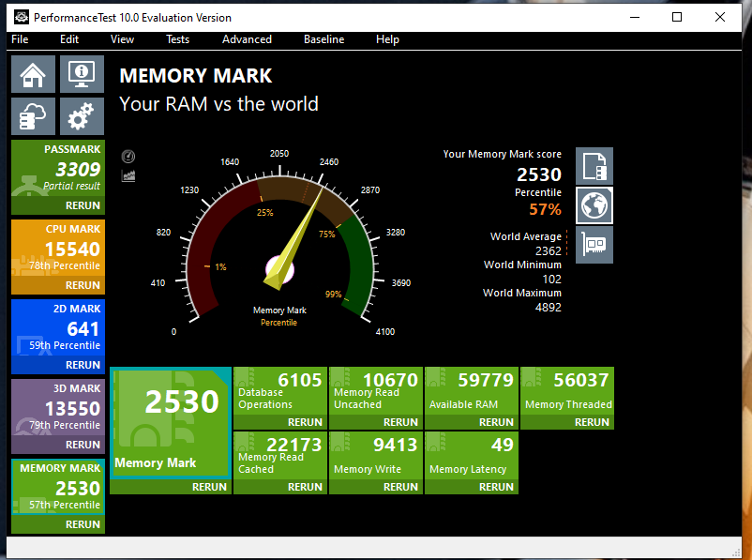Click the World Average 2362 value
The height and width of the screenshot is (560, 752).
tap(549, 251)
